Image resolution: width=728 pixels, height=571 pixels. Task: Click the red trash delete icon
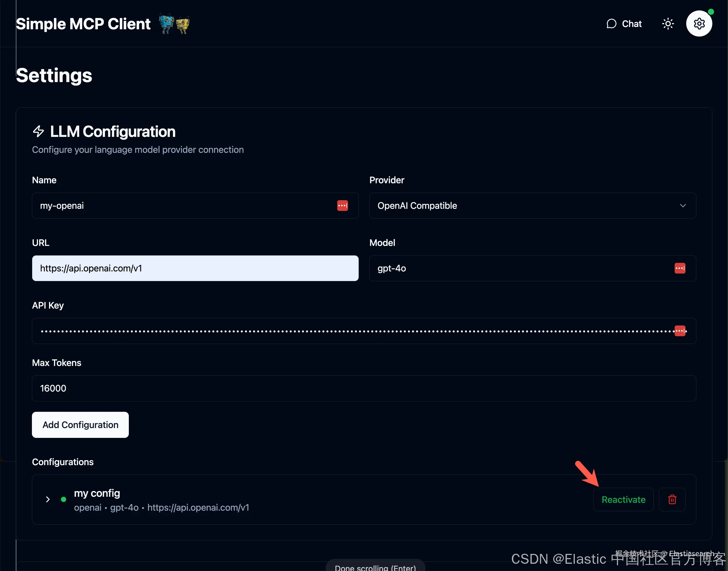click(x=672, y=499)
